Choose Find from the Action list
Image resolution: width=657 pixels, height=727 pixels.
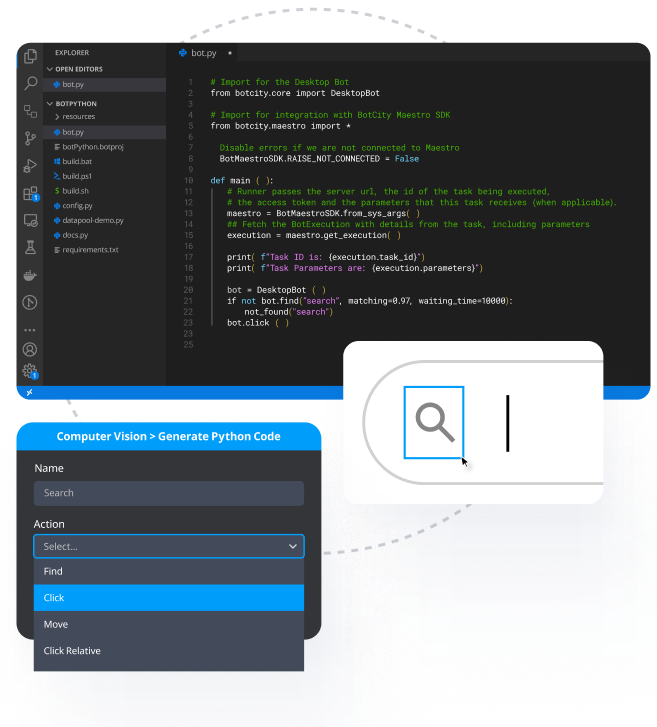coord(168,572)
